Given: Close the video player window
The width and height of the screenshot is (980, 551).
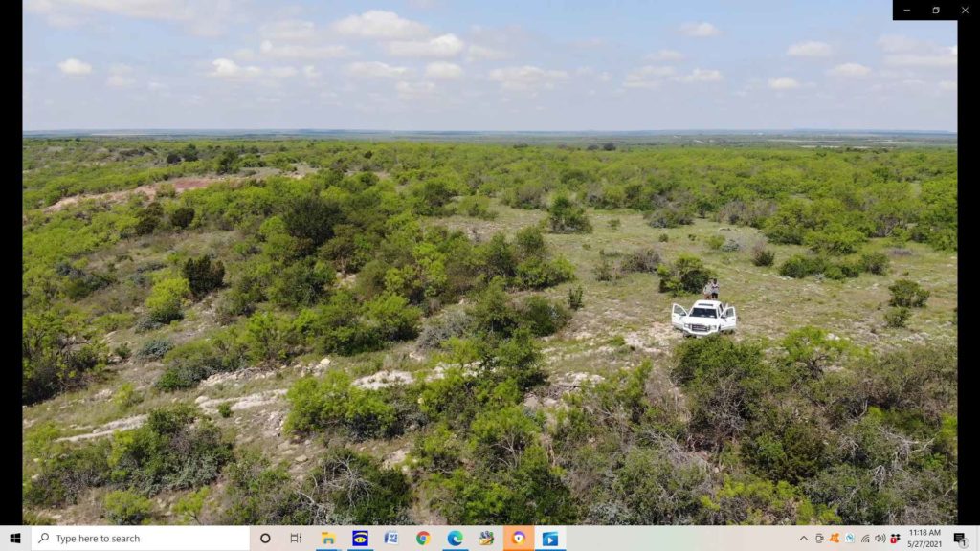Looking at the screenshot, I should 965,10.
